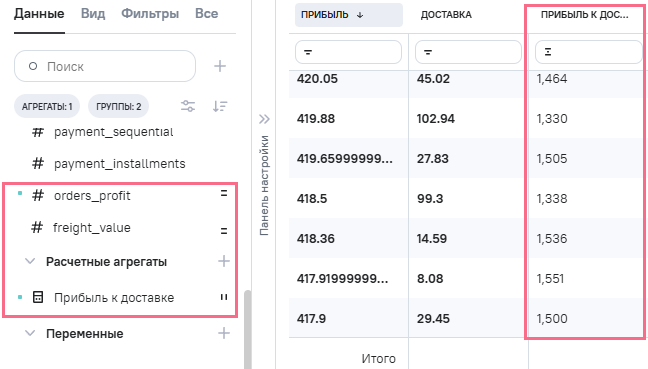Focus the Поиск search field
648x369 pixels.
(x=105, y=66)
